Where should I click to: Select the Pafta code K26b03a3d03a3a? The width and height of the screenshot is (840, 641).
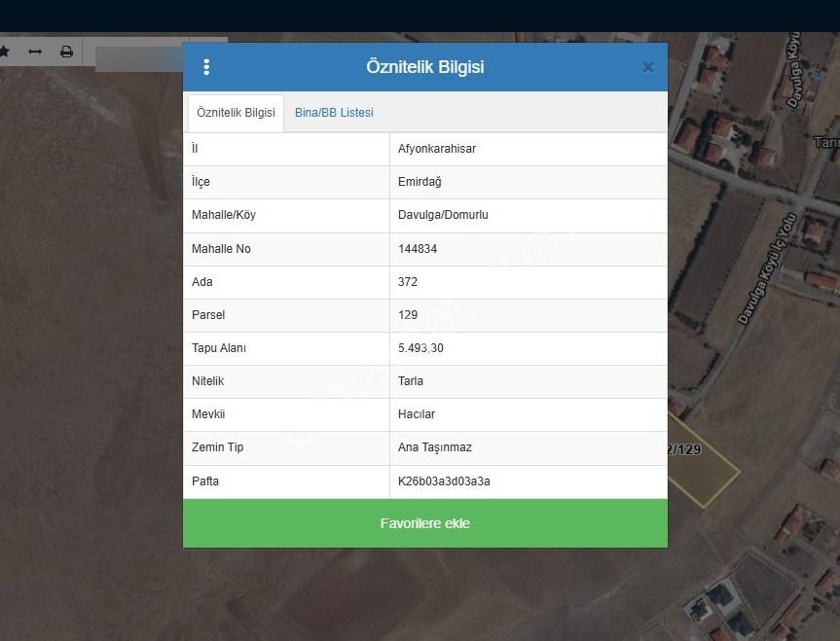pos(444,481)
